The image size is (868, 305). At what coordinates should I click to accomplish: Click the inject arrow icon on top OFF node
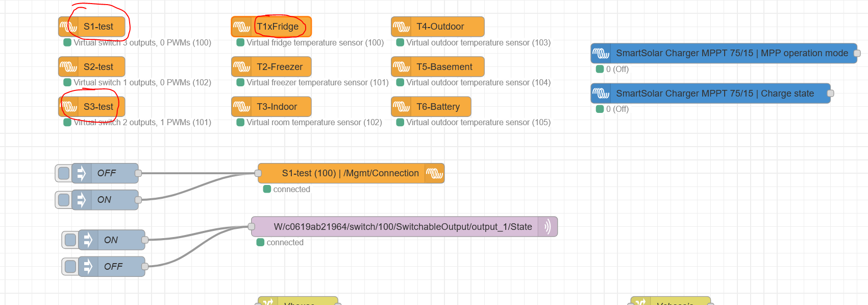coord(81,173)
